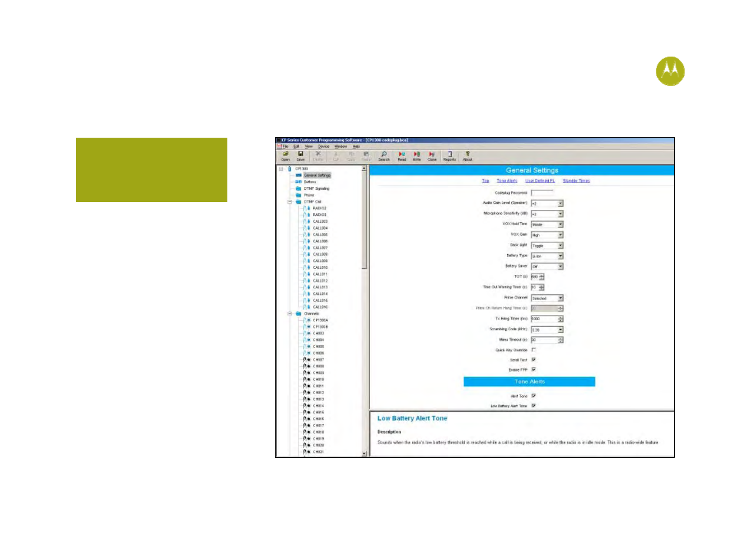The image size is (756, 534).
Task: Select CALL005 call entry
Action: tap(320, 235)
